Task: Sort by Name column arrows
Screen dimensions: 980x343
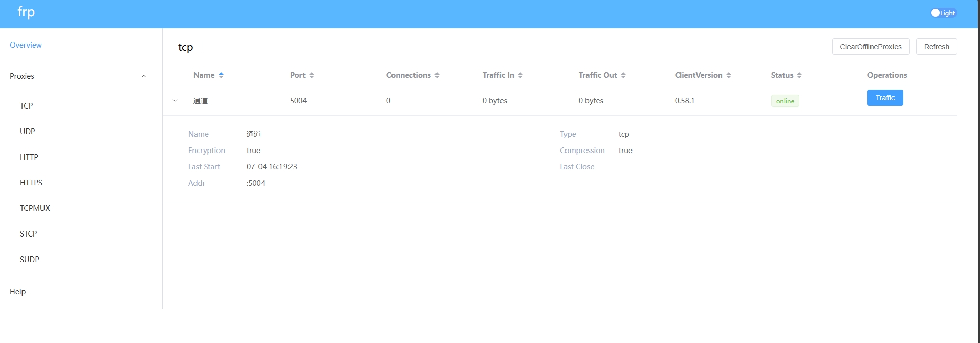Action: (221, 75)
